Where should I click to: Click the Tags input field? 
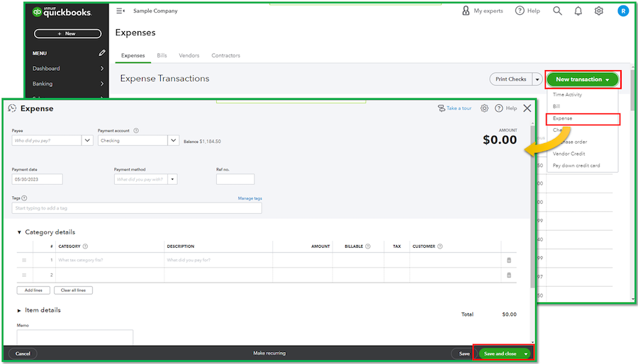(137, 208)
